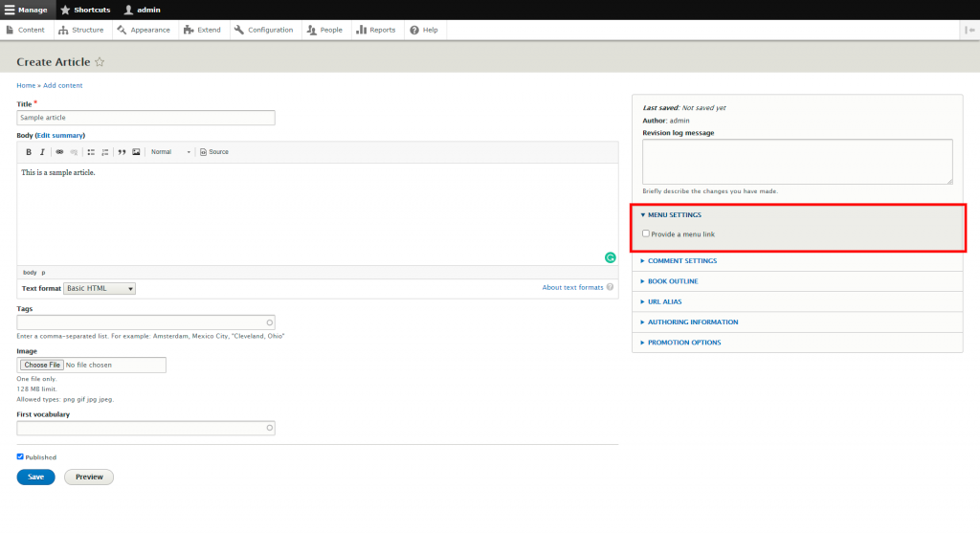Star the Create Article page as a shortcut
The width and height of the screenshot is (980, 533).
(x=100, y=62)
